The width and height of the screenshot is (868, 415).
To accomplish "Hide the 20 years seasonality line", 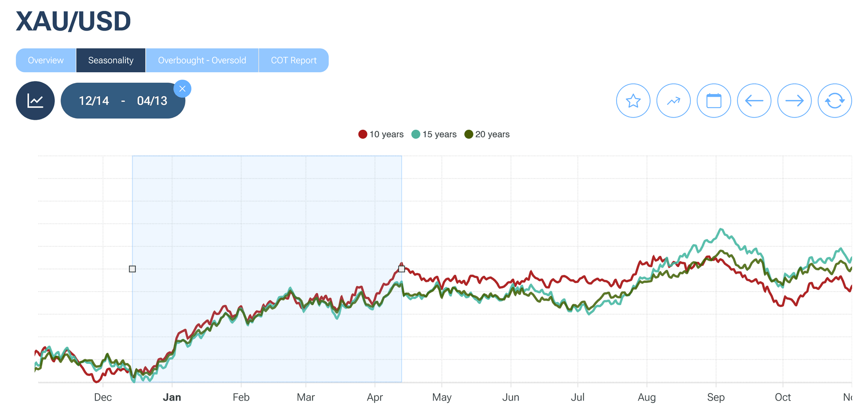I will click(x=487, y=134).
